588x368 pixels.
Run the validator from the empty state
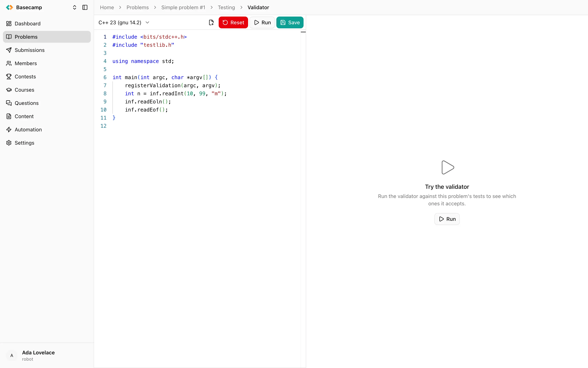[447, 219]
